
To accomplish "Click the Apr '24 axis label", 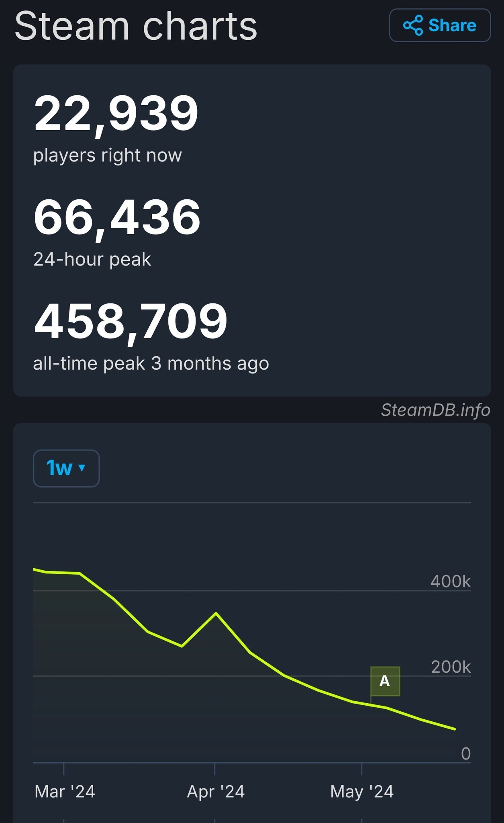I will pyautogui.click(x=216, y=792).
